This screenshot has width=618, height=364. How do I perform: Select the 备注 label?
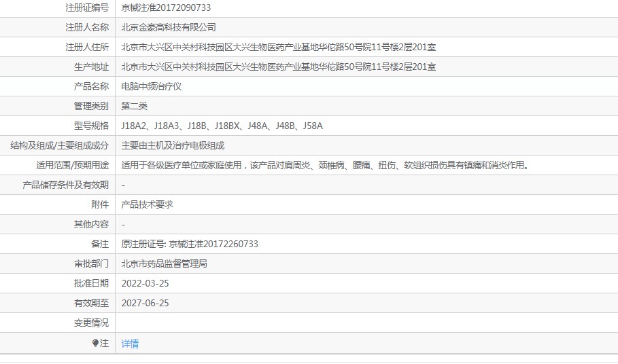point(100,244)
